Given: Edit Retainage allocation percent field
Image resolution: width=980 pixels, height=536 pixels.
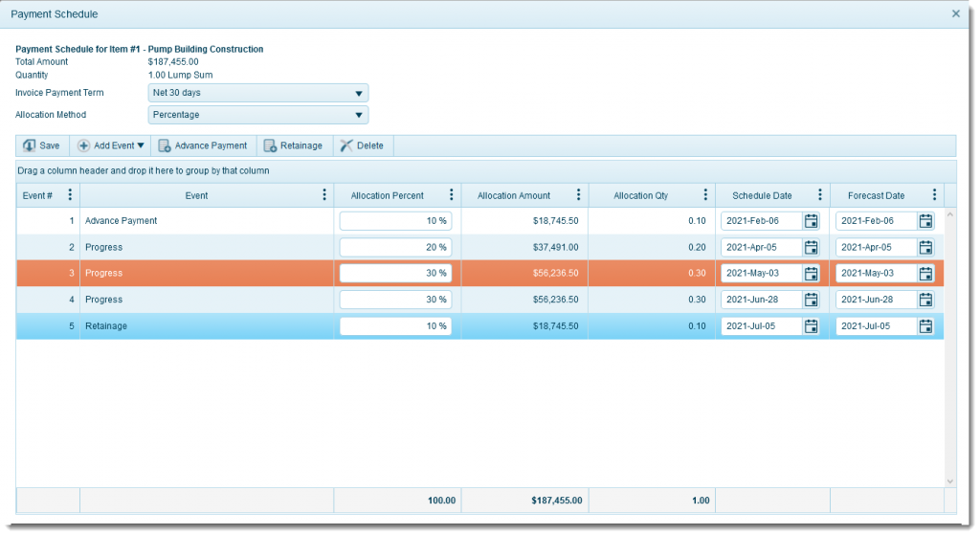Looking at the screenshot, I should coord(395,325).
